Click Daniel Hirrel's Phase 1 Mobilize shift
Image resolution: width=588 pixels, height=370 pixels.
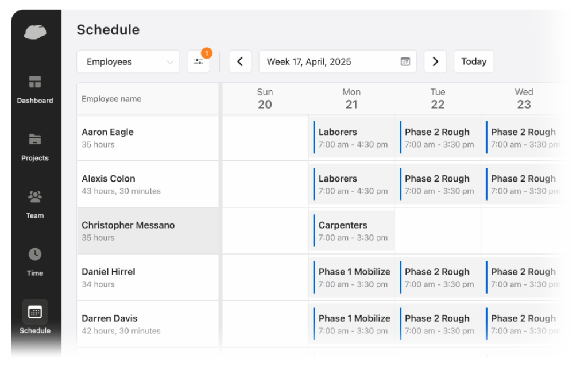pyautogui.click(x=351, y=277)
